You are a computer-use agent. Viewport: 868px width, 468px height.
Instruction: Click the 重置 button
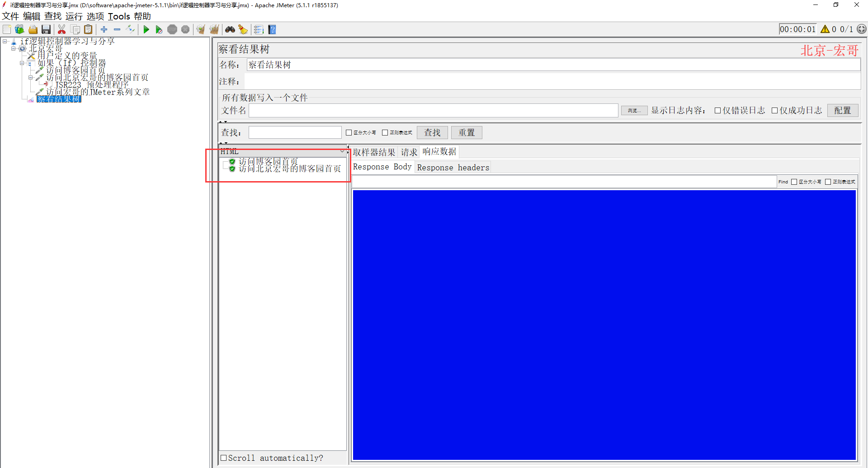coord(467,132)
